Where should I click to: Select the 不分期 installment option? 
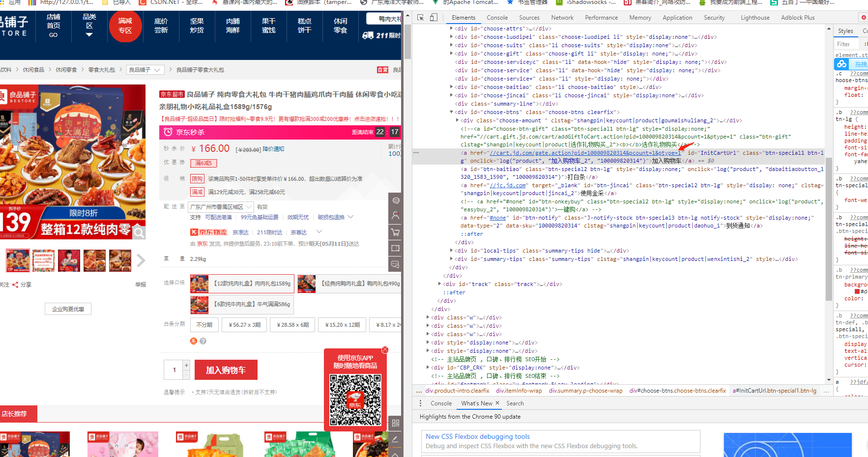tap(204, 325)
